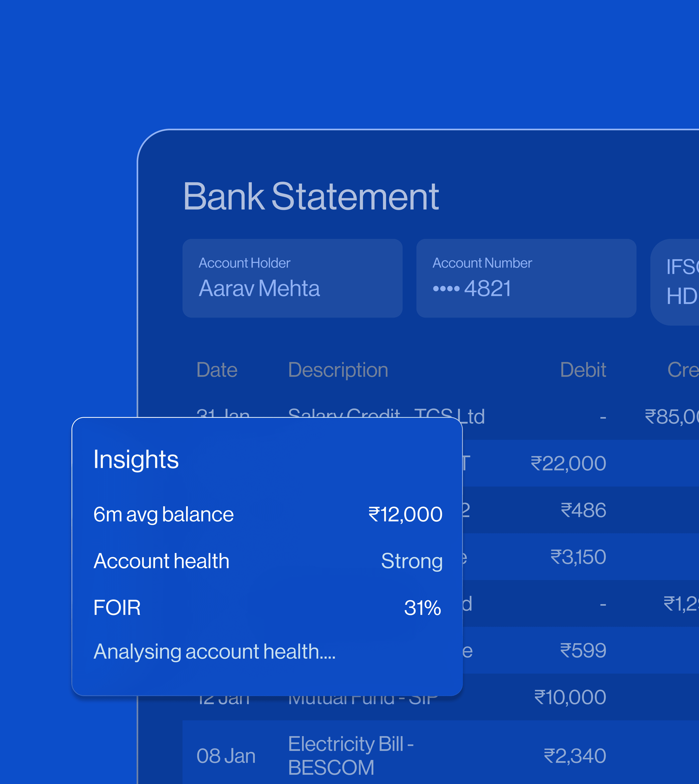Select the Account Holder label
Viewport: 699px width, 784px height.
click(x=244, y=263)
